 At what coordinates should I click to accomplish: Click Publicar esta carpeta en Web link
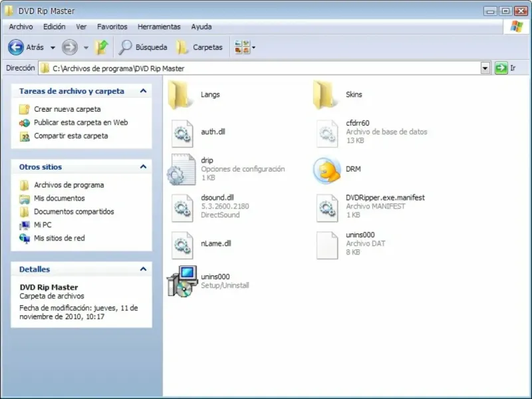pos(80,122)
